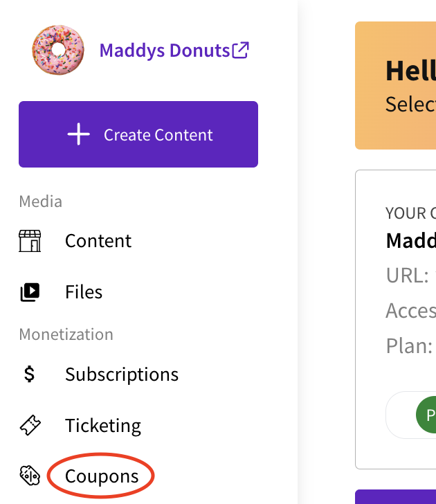Image resolution: width=436 pixels, height=504 pixels.
Task: Click the plus icon on Create Content
Action: 79,134
